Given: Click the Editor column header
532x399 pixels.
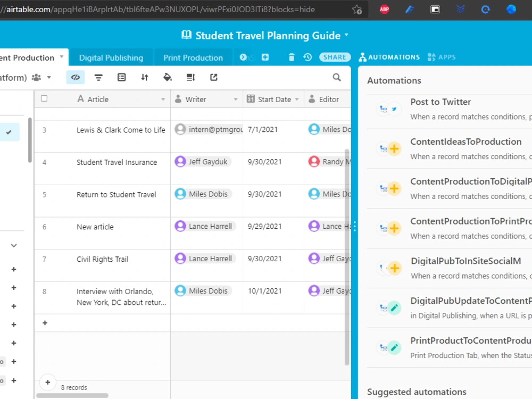Looking at the screenshot, I should (327, 99).
